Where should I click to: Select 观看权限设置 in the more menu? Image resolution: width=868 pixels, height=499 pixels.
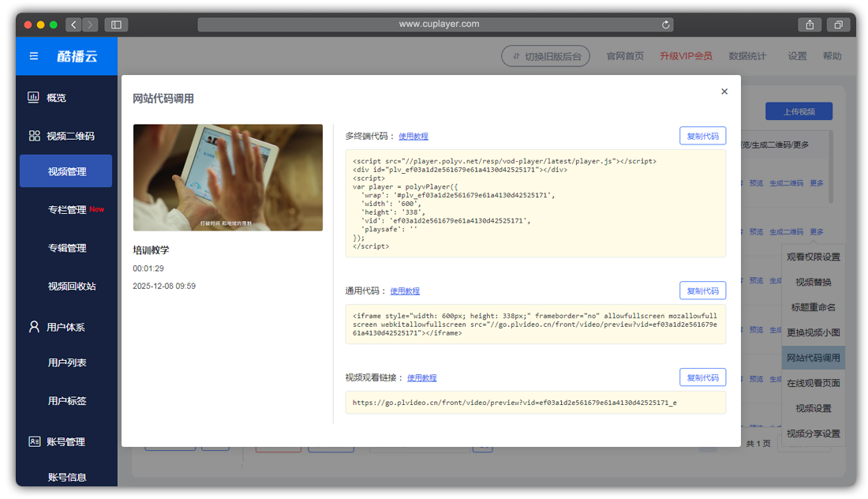pos(814,257)
